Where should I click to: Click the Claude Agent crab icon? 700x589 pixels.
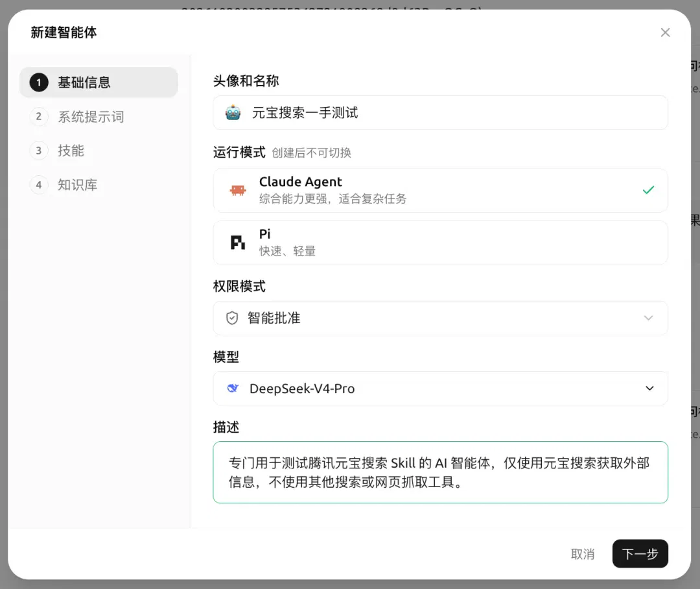[237, 190]
